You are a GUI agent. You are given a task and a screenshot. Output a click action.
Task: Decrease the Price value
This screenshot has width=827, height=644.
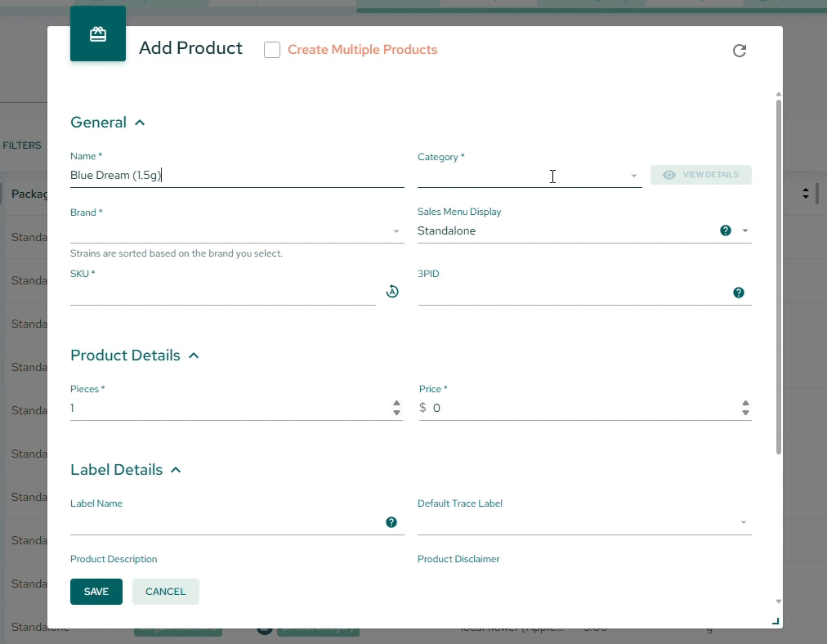(x=745, y=413)
